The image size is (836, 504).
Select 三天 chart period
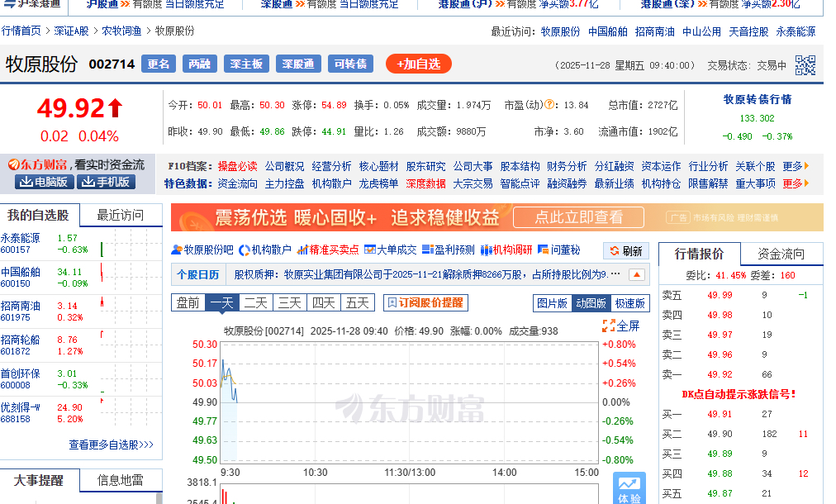tap(289, 303)
